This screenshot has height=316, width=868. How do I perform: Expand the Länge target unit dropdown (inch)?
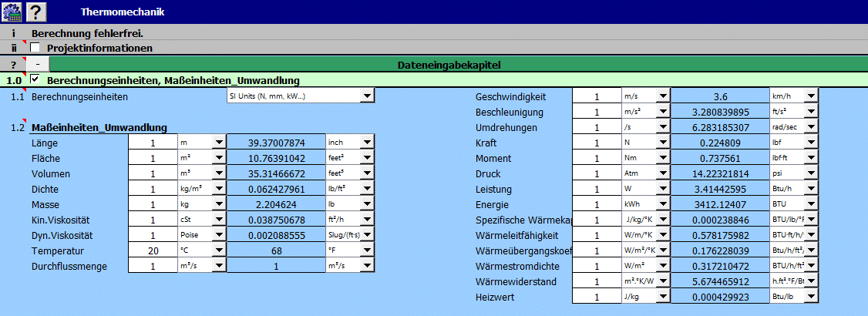tap(368, 143)
